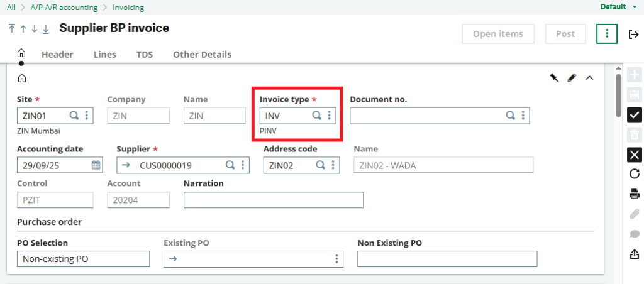Click the PINV text under Invoice type
This screenshot has width=644, height=284.
coord(268,131)
